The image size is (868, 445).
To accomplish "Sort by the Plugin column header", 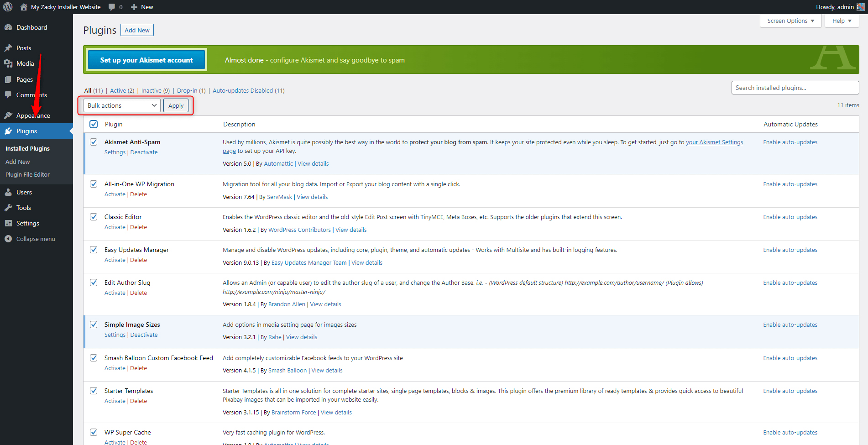I will coord(114,124).
